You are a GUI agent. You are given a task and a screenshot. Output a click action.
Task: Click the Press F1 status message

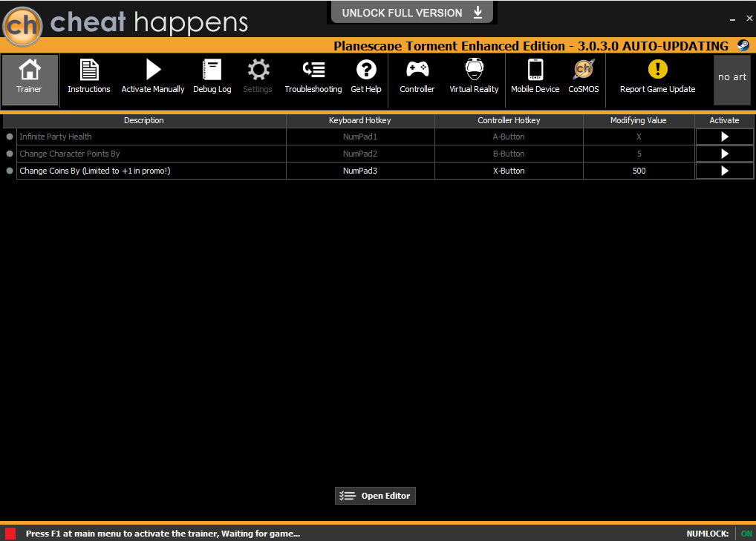pos(163,534)
